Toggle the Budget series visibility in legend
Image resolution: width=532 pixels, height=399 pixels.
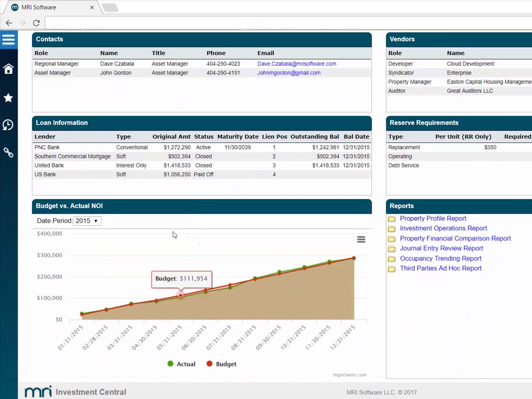[x=222, y=364]
